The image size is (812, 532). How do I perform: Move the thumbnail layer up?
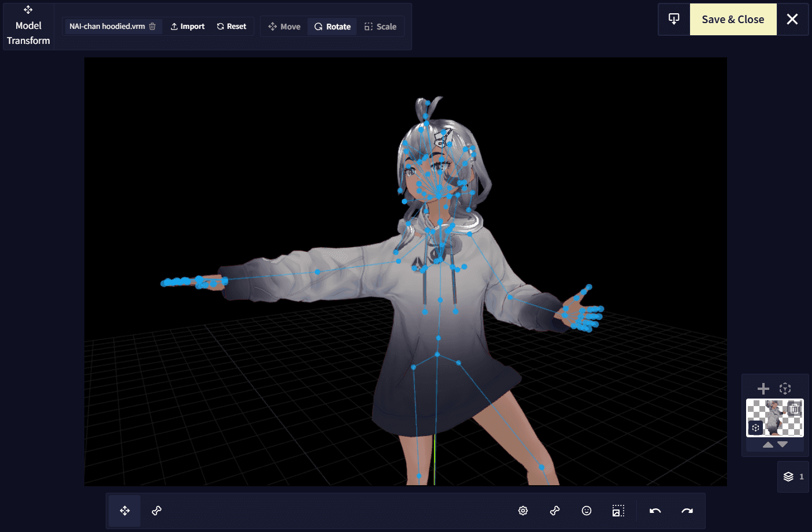(x=768, y=445)
